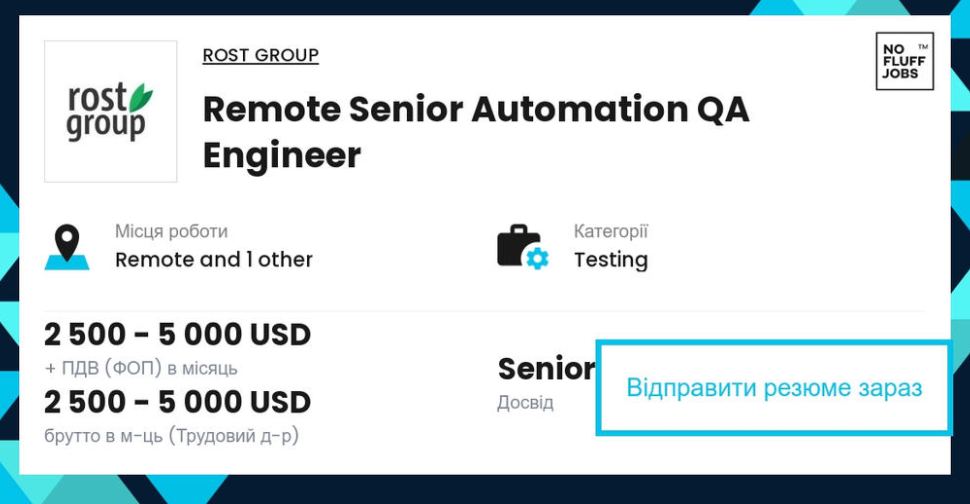The image size is (970, 504).
Task: Click the blue map base under the pin
Action: [x=67, y=262]
